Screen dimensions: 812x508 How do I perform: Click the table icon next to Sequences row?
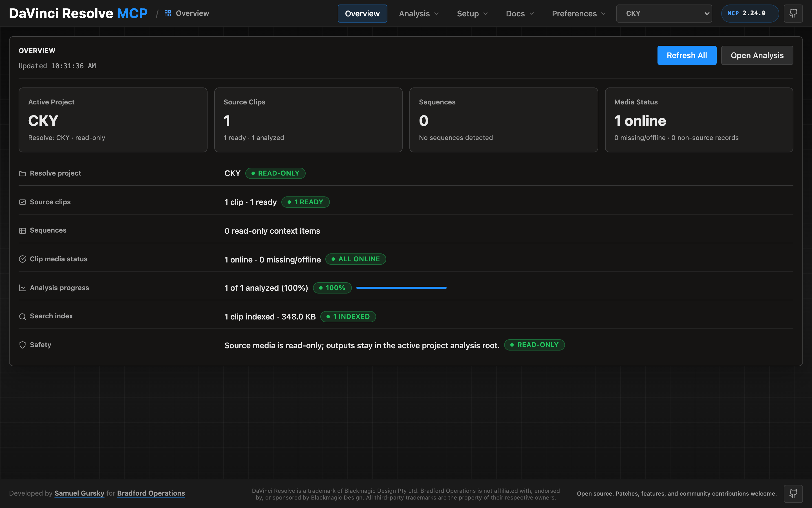click(x=23, y=231)
